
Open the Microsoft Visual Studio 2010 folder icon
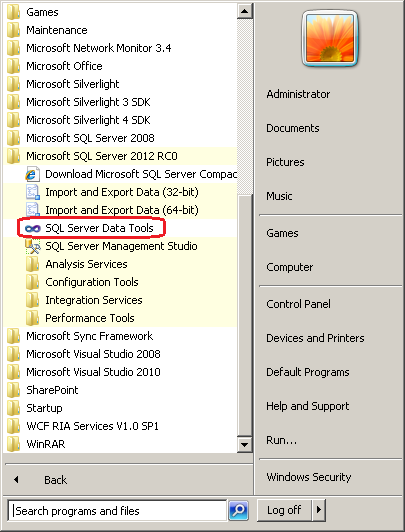(14, 372)
